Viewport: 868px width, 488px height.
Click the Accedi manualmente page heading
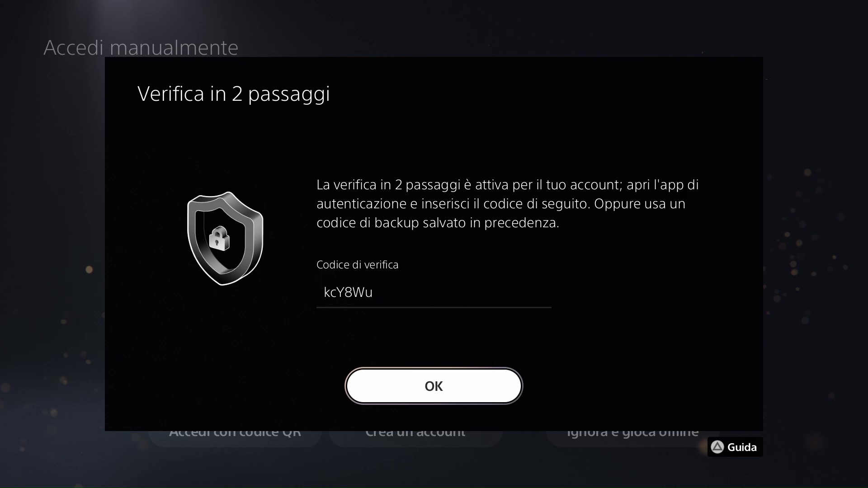(141, 47)
